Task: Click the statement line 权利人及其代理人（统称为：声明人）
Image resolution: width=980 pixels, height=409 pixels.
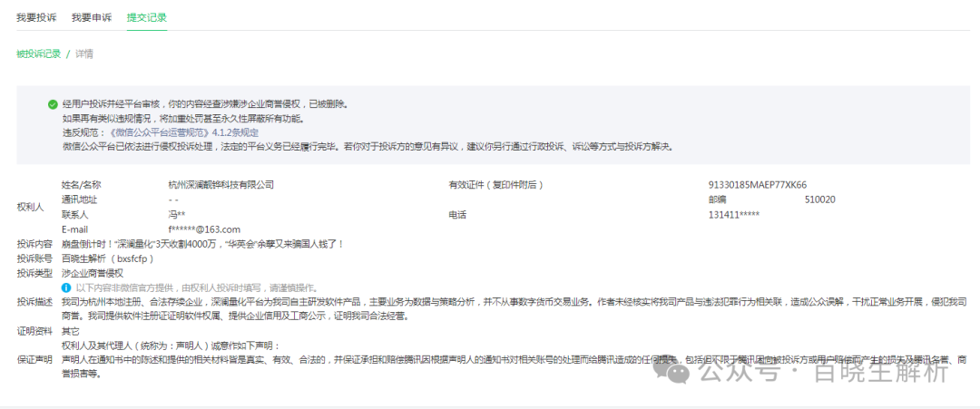Action: pyautogui.click(x=171, y=346)
